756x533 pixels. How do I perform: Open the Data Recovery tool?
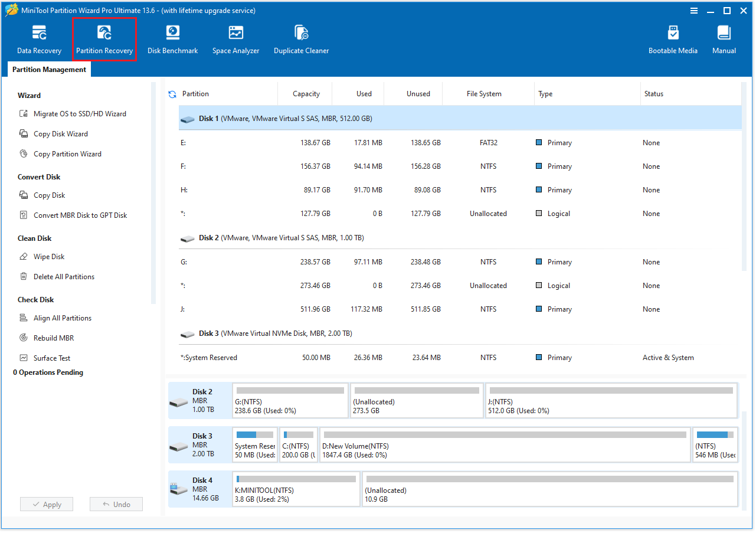[x=39, y=38]
